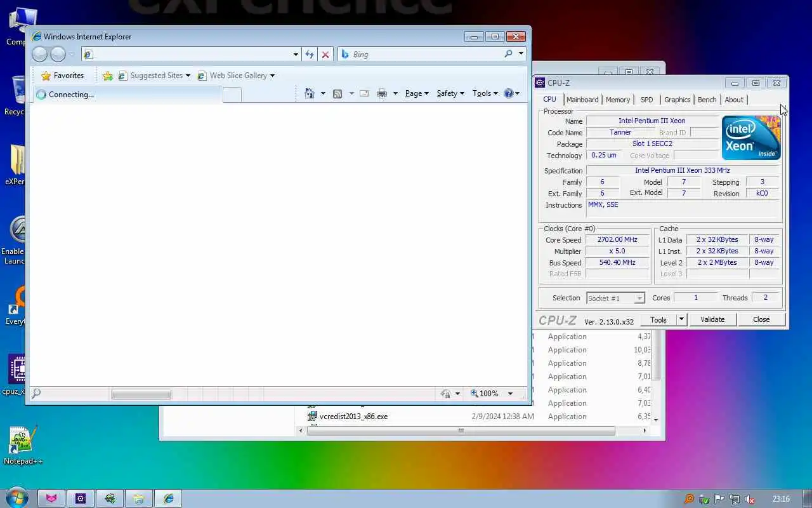Open the Socket #1 selection combo box
This screenshot has width=812, height=508.
point(615,298)
